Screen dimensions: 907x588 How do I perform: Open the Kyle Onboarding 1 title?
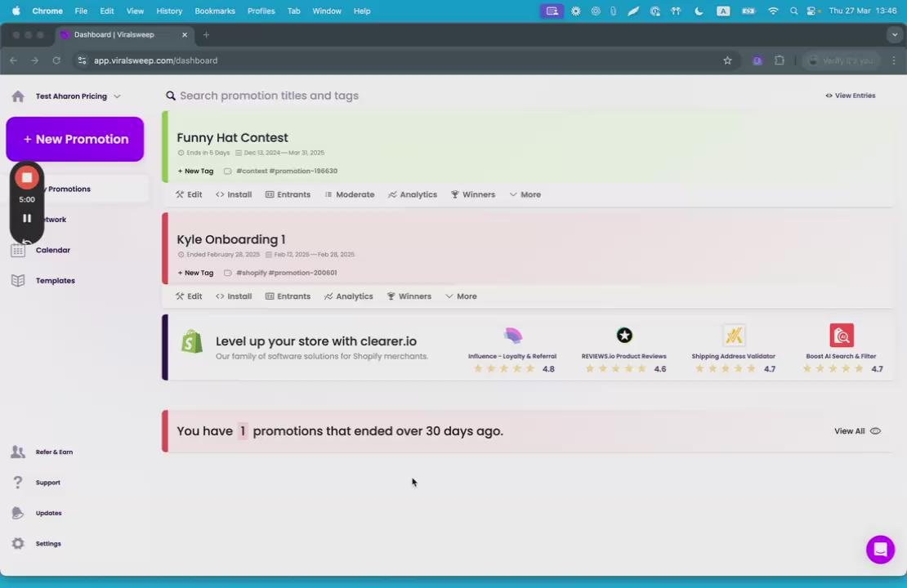click(x=230, y=239)
